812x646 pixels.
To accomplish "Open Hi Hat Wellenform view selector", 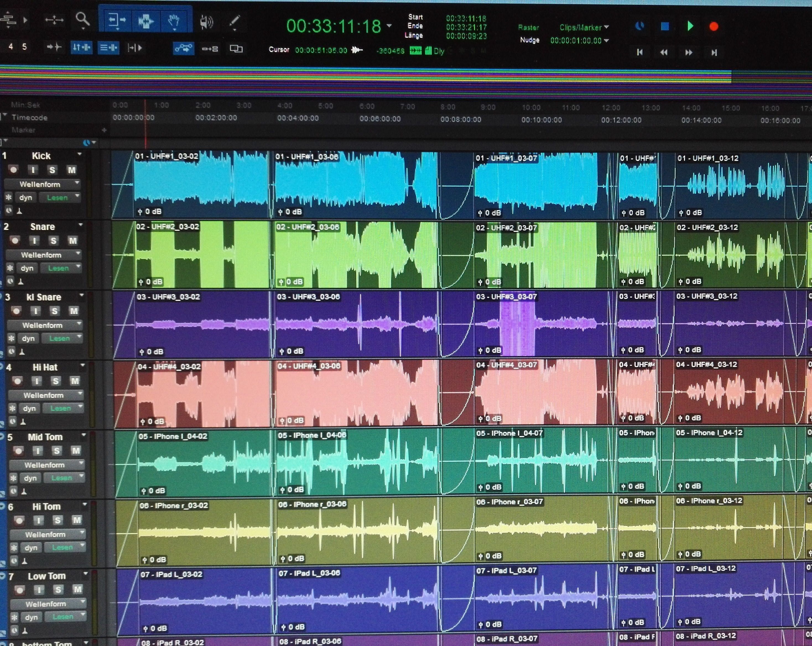I will (x=46, y=395).
